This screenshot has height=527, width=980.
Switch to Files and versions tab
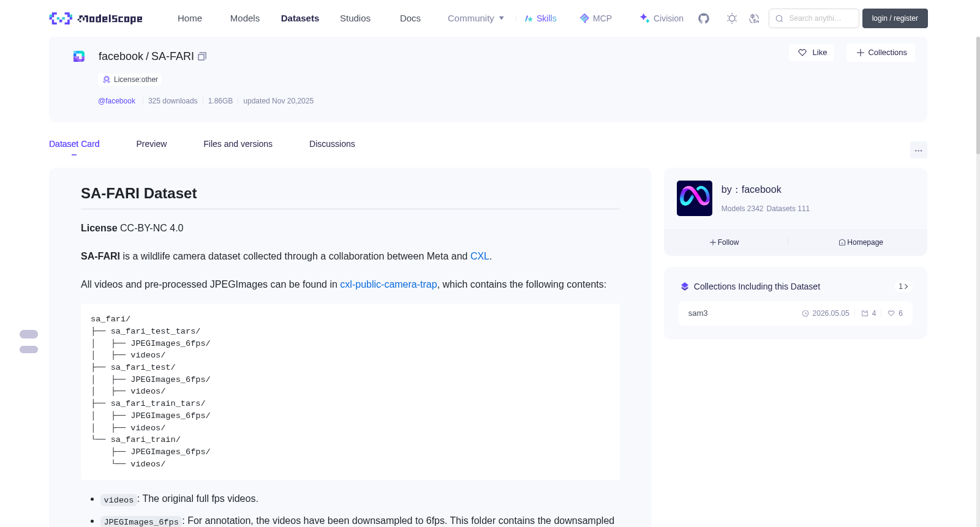tap(238, 144)
